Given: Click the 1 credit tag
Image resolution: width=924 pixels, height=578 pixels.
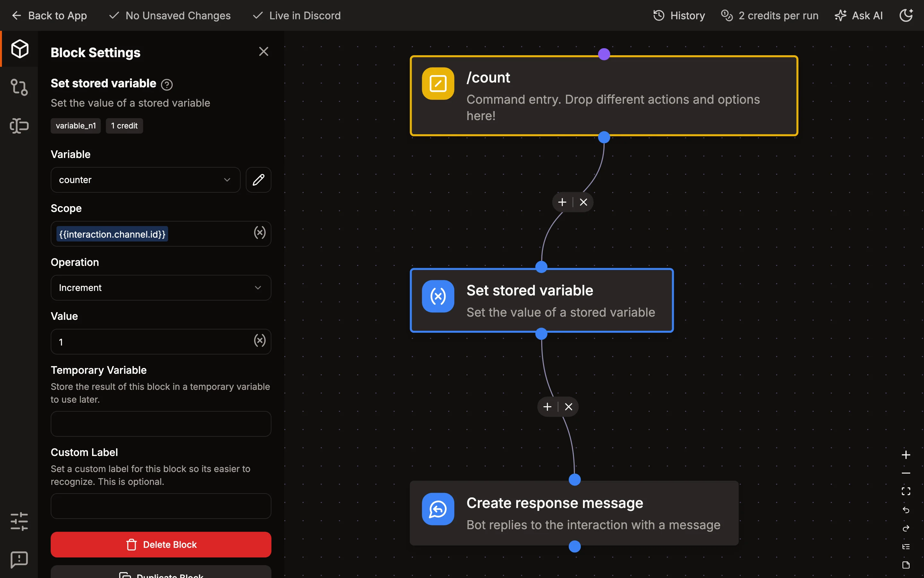Looking at the screenshot, I should point(124,126).
